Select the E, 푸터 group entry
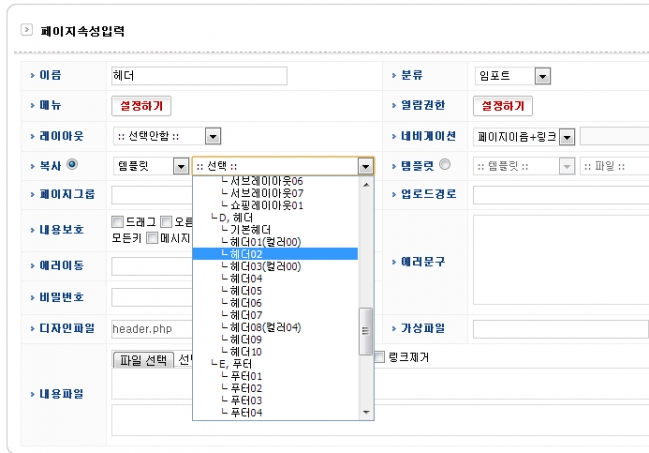Screen dimensions: 649x453 [x=275, y=364]
